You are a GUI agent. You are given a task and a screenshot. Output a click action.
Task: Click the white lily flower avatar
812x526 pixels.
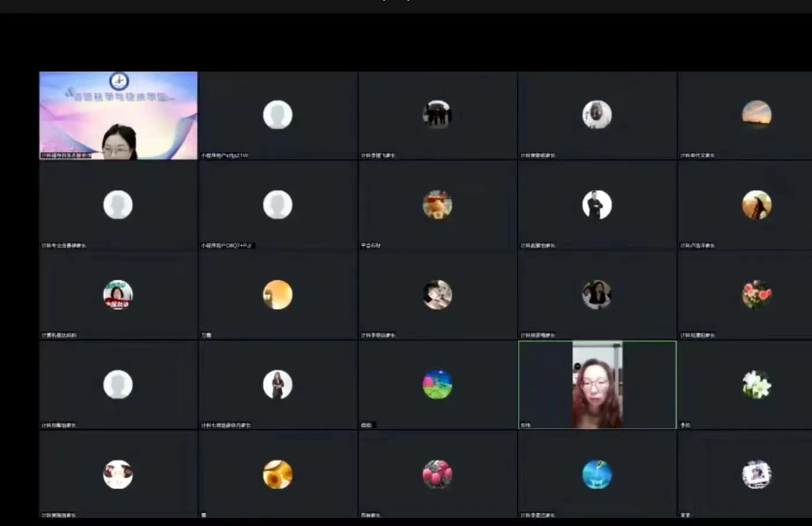[756, 385]
